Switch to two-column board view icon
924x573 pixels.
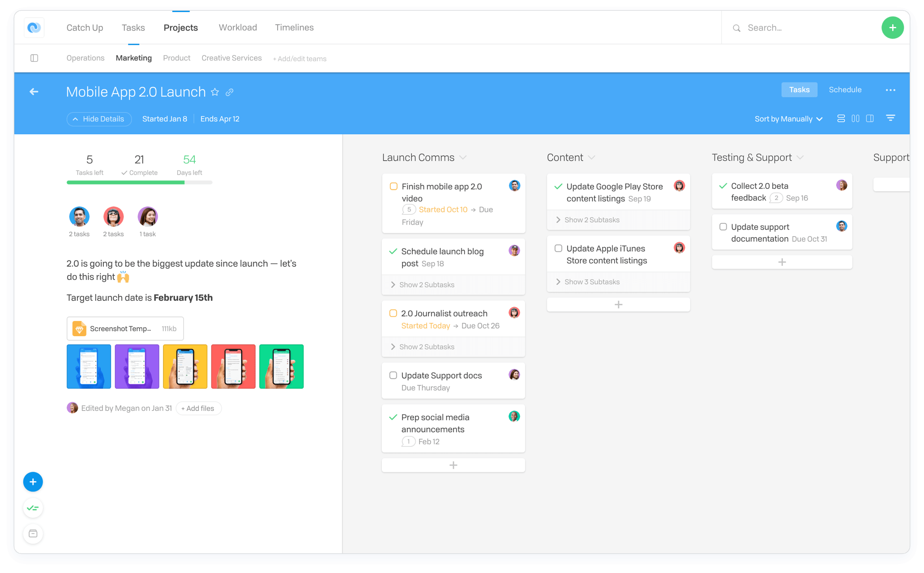[856, 119]
